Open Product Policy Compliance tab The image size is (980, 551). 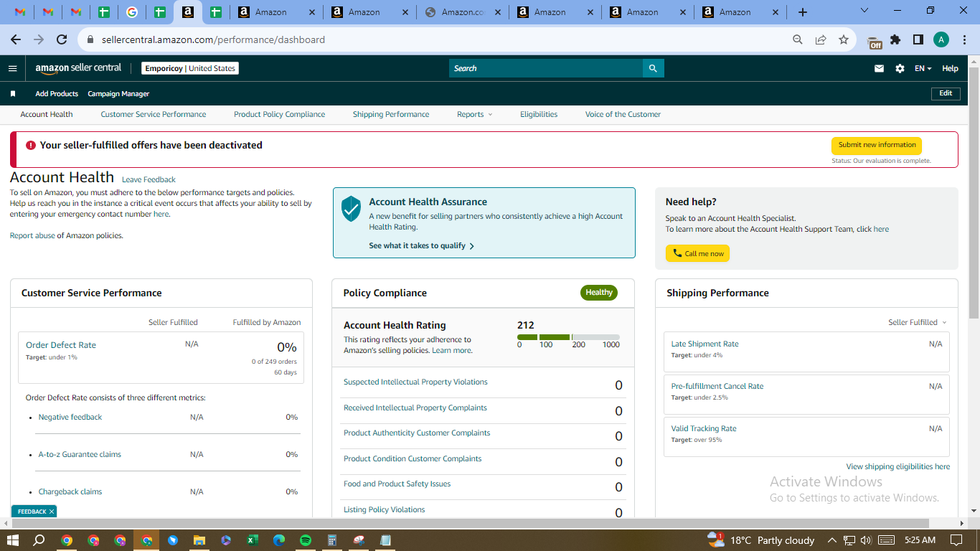click(x=280, y=114)
